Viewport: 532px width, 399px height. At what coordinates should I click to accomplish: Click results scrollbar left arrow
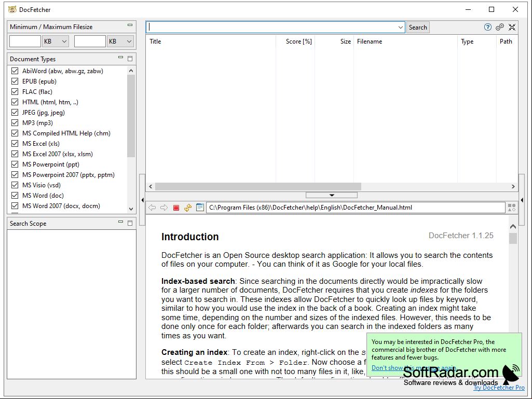[151, 187]
